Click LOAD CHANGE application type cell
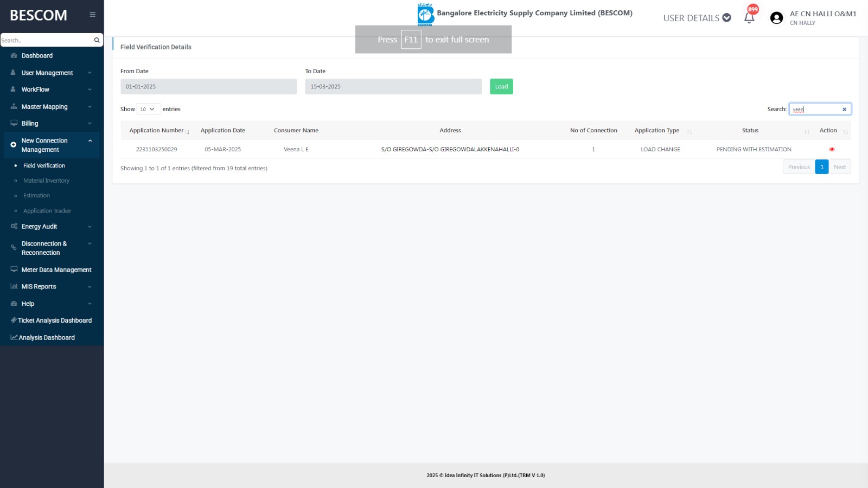 click(x=660, y=149)
